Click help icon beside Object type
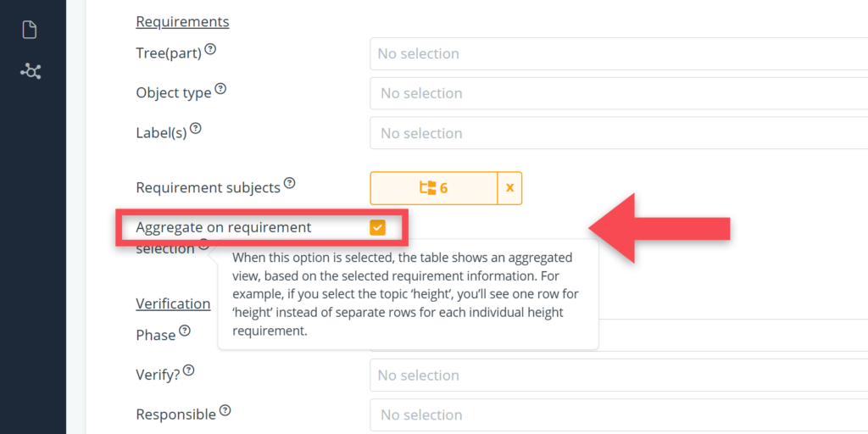This screenshot has width=868, height=434. pyautogui.click(x=220, y=89)
